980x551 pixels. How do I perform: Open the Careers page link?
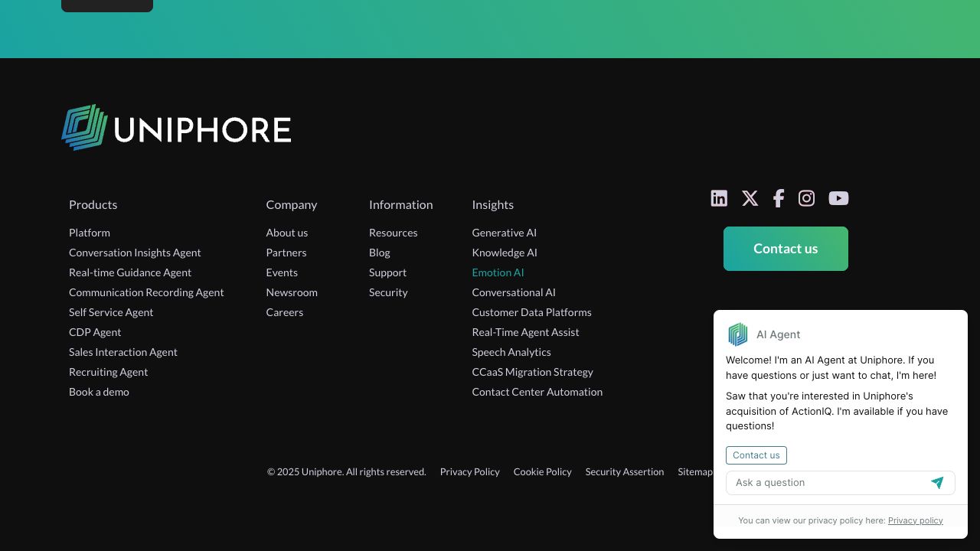(284, 312)
